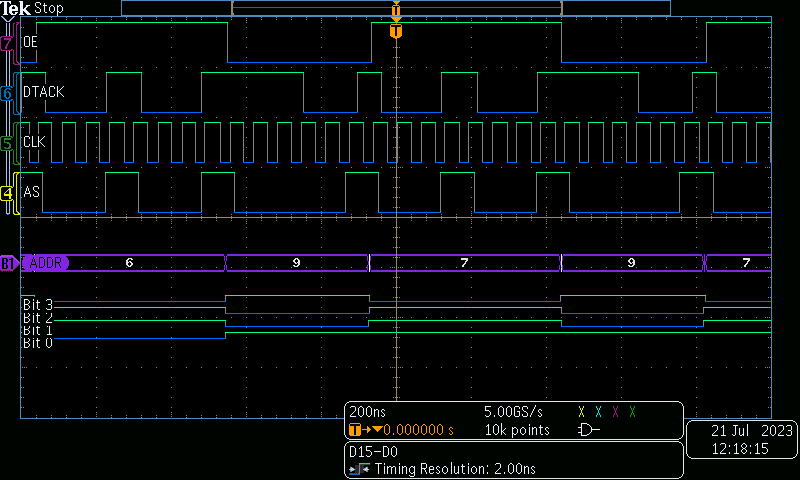The image size is (800, 480).
Task: Click the date 21 Jul 2023 readout
Action: point(752,431)
